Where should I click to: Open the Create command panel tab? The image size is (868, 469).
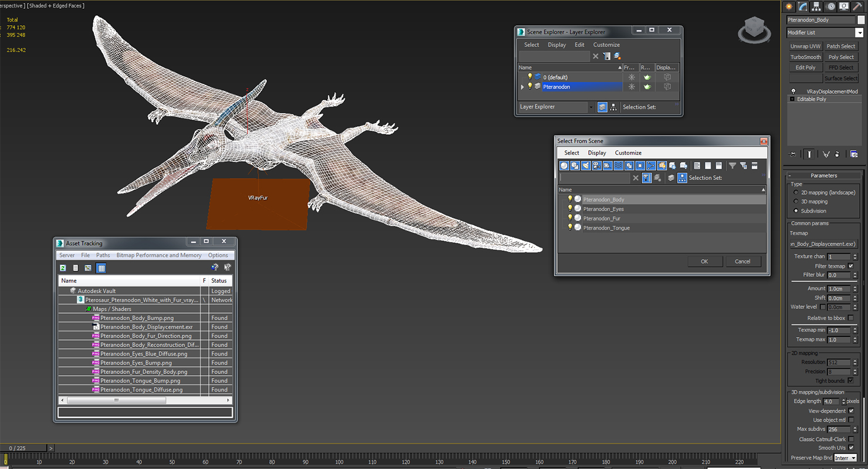click(x=789, y=6)
